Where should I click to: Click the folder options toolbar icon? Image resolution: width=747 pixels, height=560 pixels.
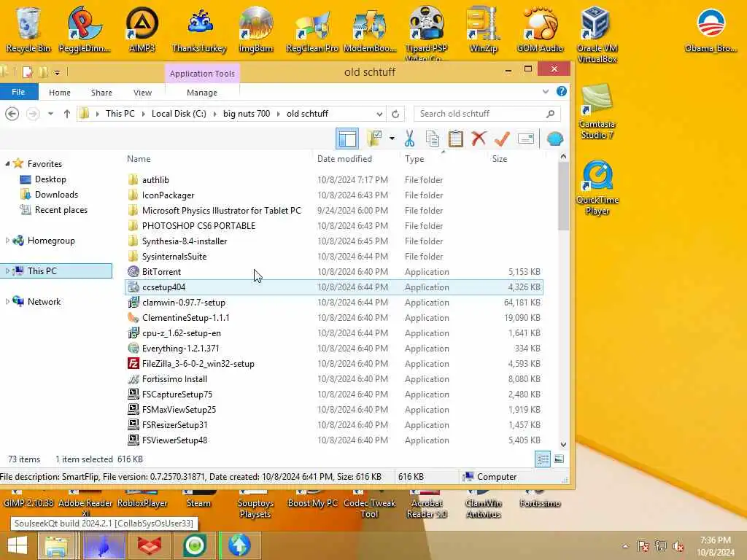pyautogui.click(x=374, y=139)
